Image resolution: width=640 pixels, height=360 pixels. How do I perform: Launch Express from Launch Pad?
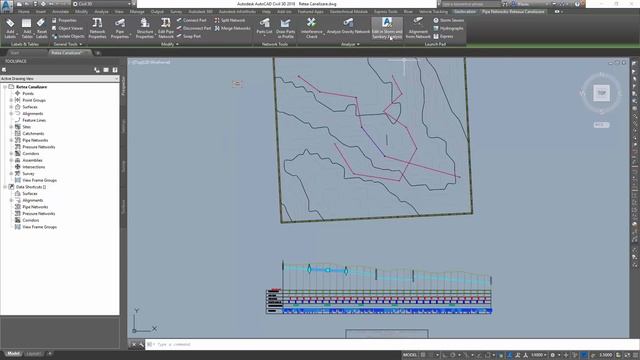[x=443, y=36]
